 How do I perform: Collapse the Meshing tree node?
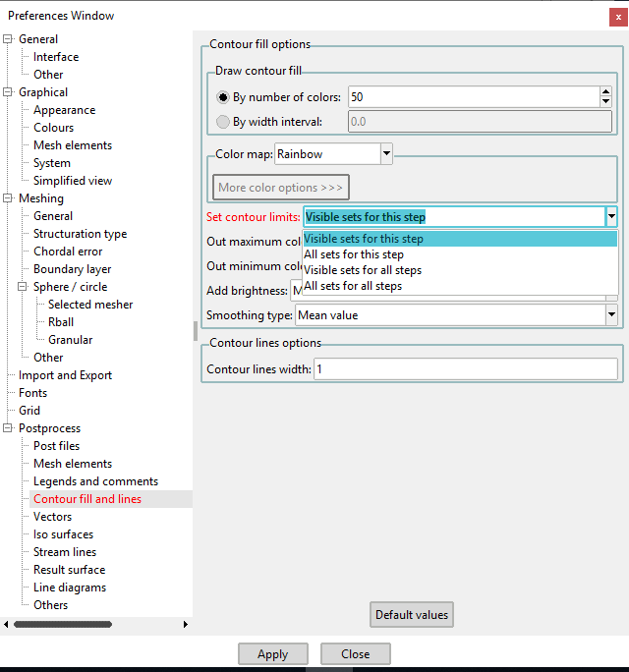click(8, 198)
